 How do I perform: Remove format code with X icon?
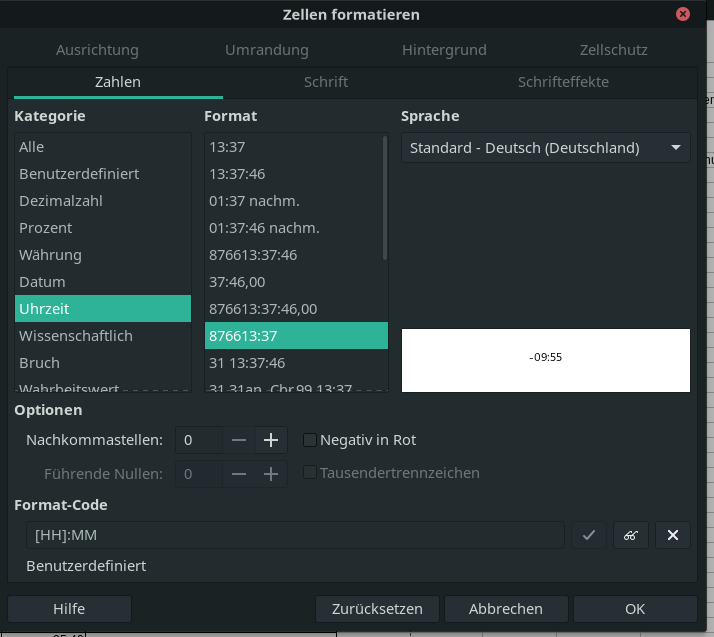(x=673, y=535)
